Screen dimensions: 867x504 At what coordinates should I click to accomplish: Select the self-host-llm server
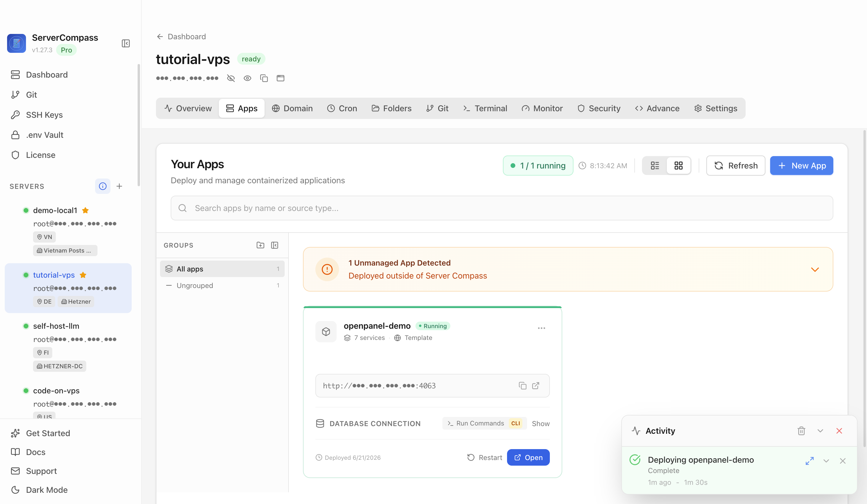68,346
